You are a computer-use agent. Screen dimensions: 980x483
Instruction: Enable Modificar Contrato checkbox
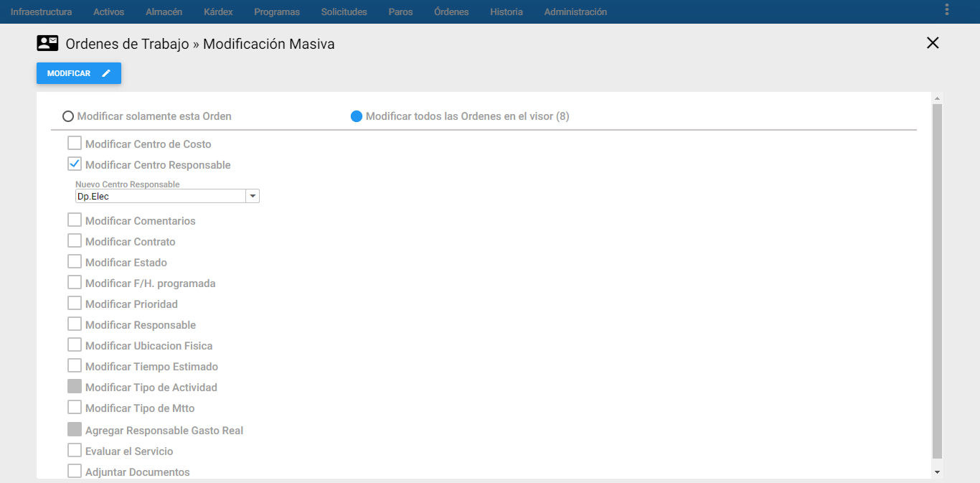click(x=75, y=240)
